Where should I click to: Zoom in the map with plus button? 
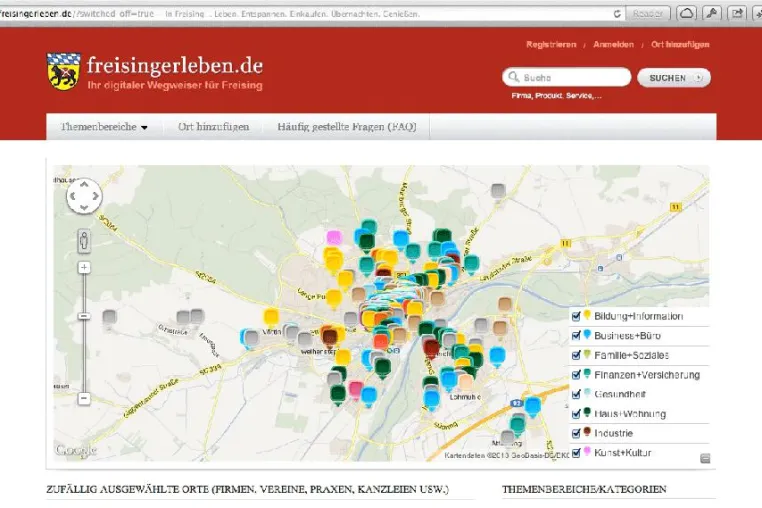(x=84, y=267)
